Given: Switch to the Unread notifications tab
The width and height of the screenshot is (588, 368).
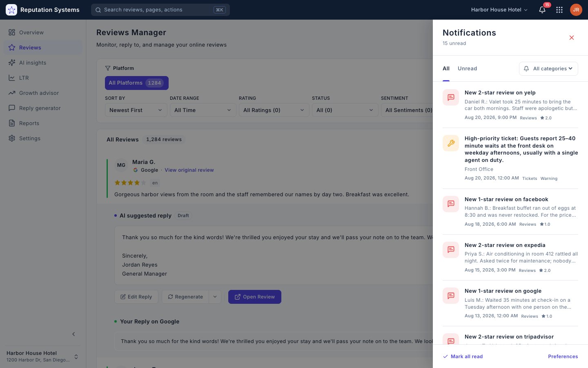Looking at the screenshot, I should (x=467, y=69).
